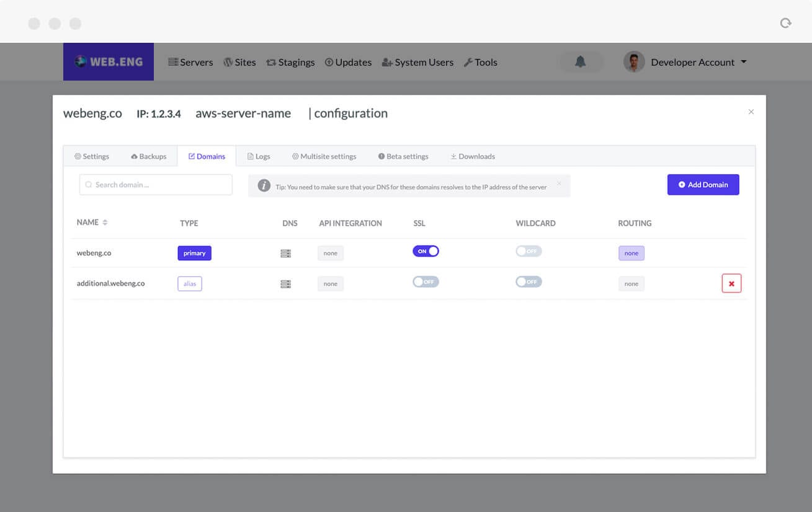Viewport: 812px width, 512px height.
Task: Enable wildcard for webeng.co
Action: click(x=529, y=251)
